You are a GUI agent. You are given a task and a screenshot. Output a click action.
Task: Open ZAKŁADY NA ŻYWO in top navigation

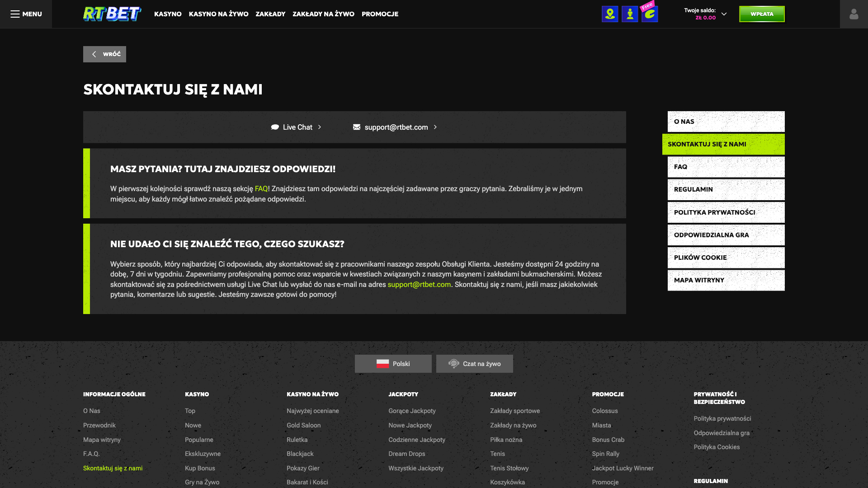coord(323,14)
